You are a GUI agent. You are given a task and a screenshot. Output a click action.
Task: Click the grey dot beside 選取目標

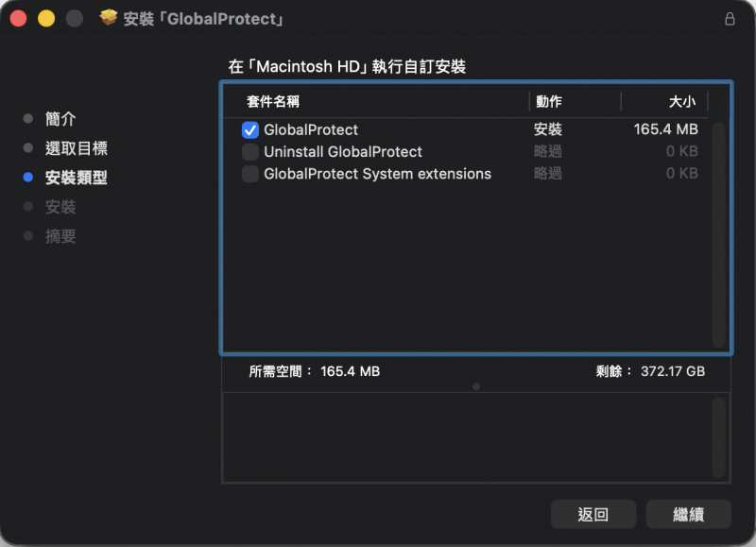(x=28, y=148)
